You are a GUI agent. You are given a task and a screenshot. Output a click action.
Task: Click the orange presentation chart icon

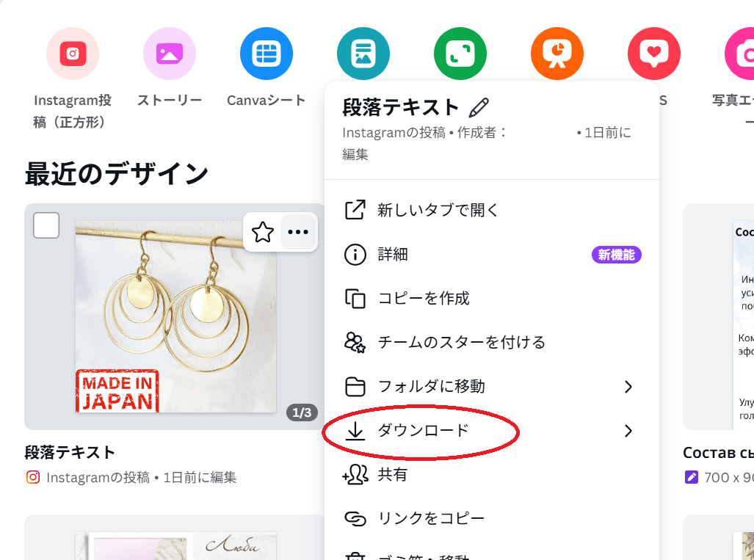(557, 54)
